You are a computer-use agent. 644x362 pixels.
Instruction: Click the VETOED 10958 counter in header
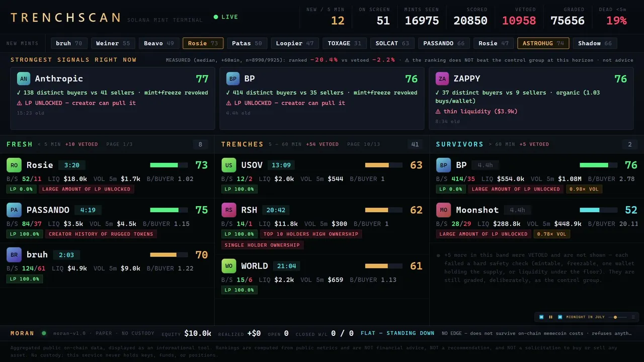(x=519, y=17)
